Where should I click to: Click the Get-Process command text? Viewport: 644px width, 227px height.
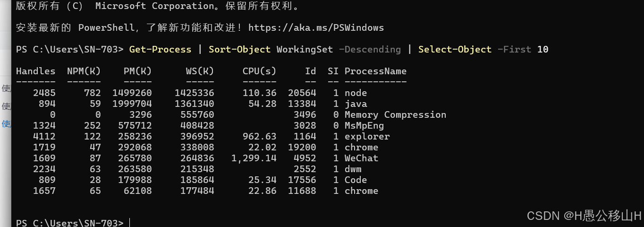(x=160, y=49)
